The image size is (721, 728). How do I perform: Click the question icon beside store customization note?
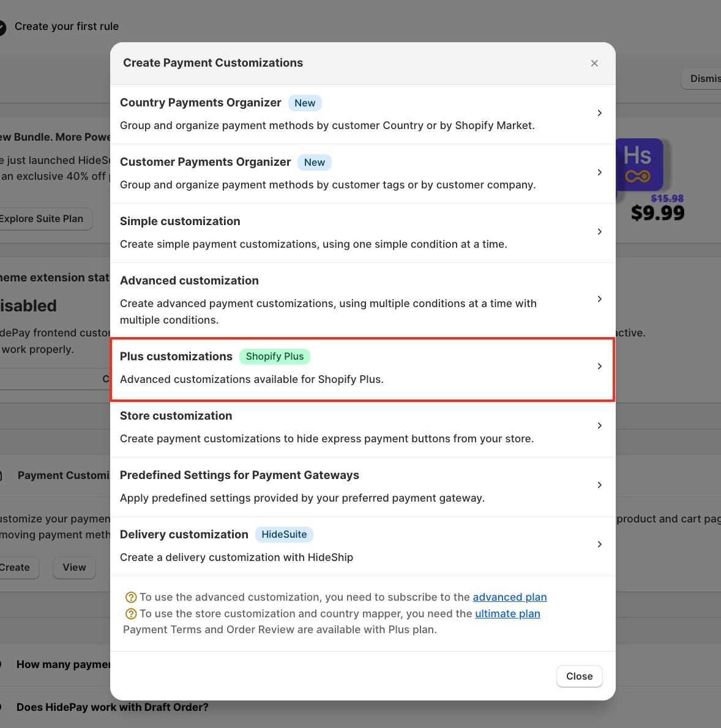pos(130,614)
